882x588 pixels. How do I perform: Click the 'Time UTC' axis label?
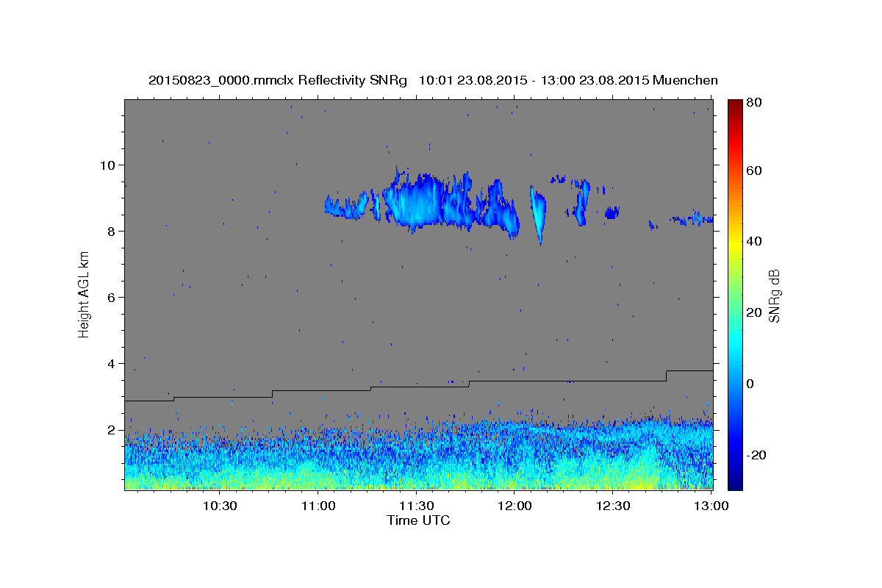click(x=418, y=520)
